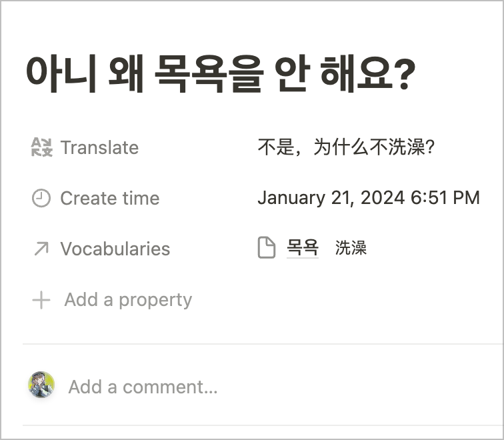Click the word 아니 in the title
The height and width of the screenshot is (440, 504).
tap(57, 75)
